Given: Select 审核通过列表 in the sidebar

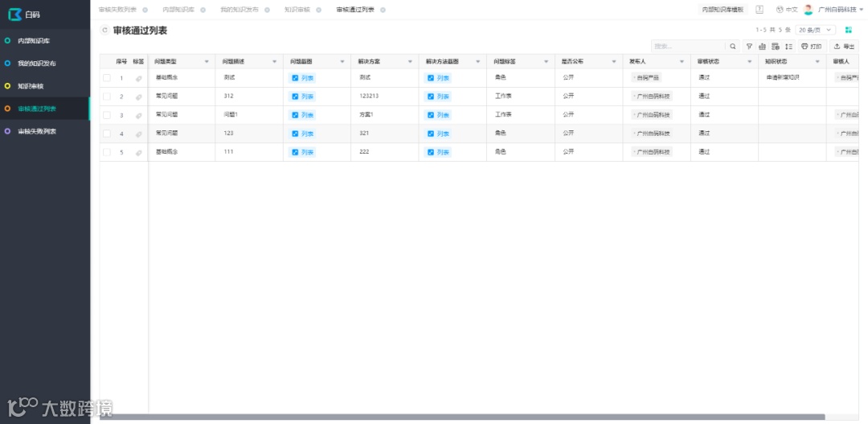Looking at the screenshot, I should tap(45, 109).
